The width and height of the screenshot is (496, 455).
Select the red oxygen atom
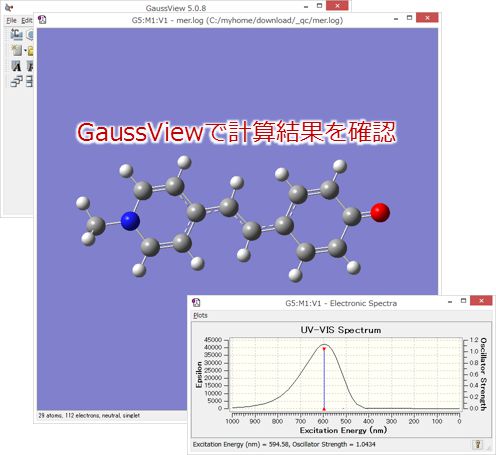point(380,212)
